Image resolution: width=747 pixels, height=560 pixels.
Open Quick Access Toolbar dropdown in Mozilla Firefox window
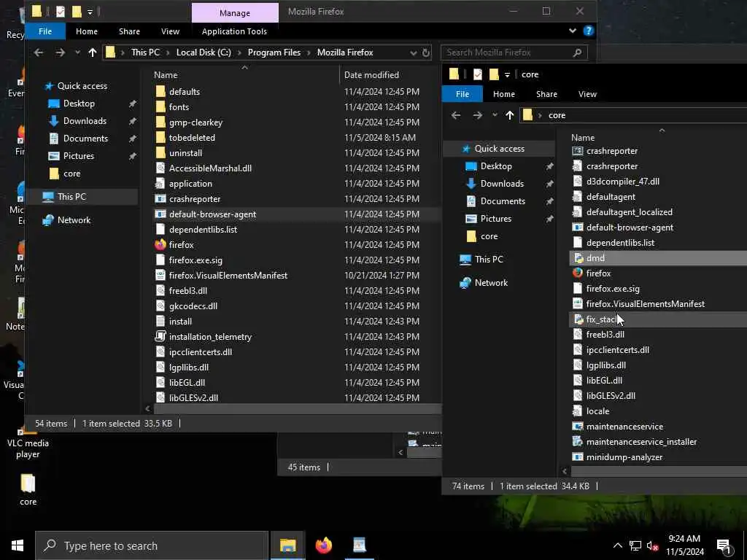90,12
